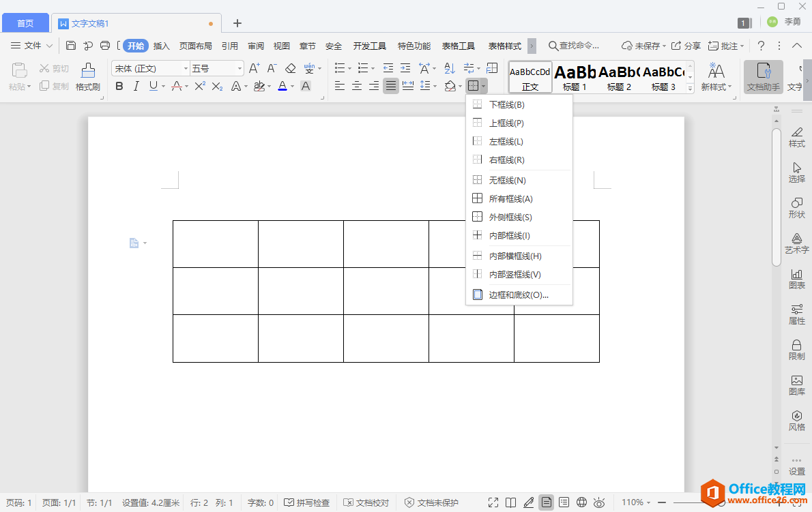Click the 未保存 cloud status button
Image resolution: width=812 pixels, height=512 pixels.
[x=643, y=46]
